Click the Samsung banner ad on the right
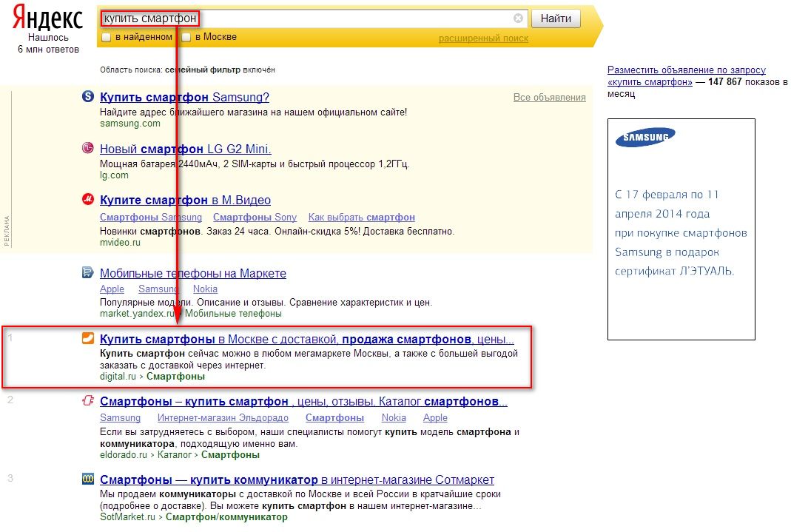The image size is (791, 532). pyautogui.click(x=681, y=229)
